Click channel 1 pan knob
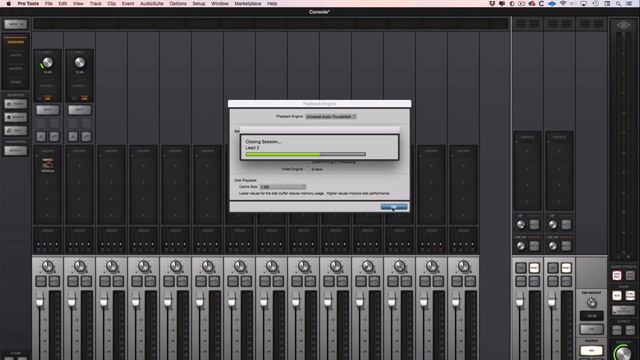640x360 pixels. coord(48,266)
